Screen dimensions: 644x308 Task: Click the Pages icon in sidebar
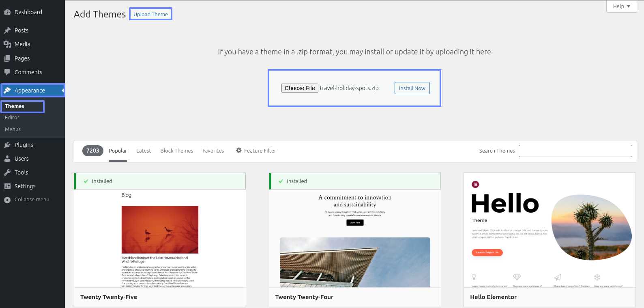coord(7,58)
